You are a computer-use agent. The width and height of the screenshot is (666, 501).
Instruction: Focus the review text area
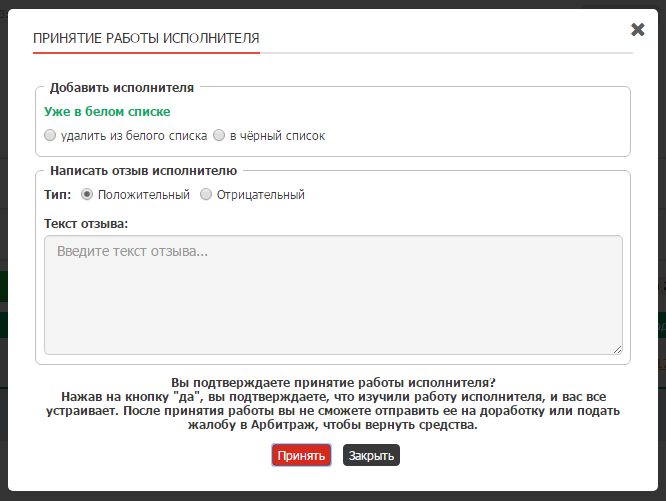(333, 295)
